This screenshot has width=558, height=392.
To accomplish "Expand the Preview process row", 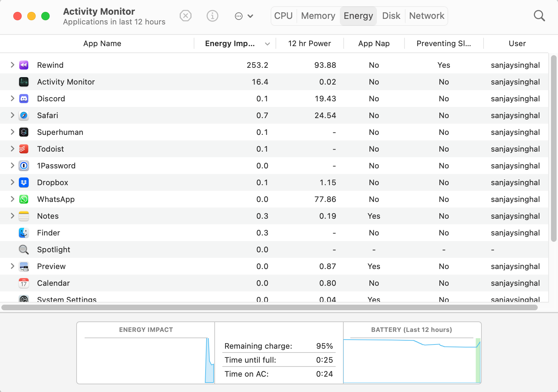I will point(12,266).
